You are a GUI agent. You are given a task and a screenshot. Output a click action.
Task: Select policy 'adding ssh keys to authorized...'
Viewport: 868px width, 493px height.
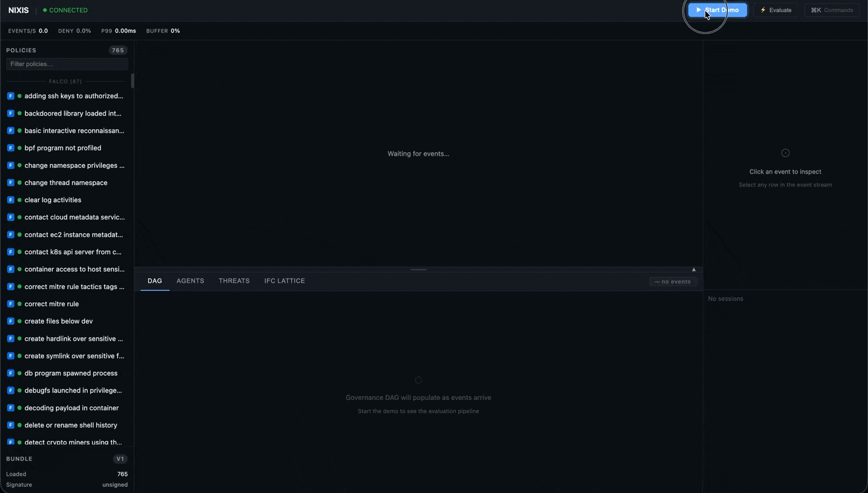[x=67, y=96]
